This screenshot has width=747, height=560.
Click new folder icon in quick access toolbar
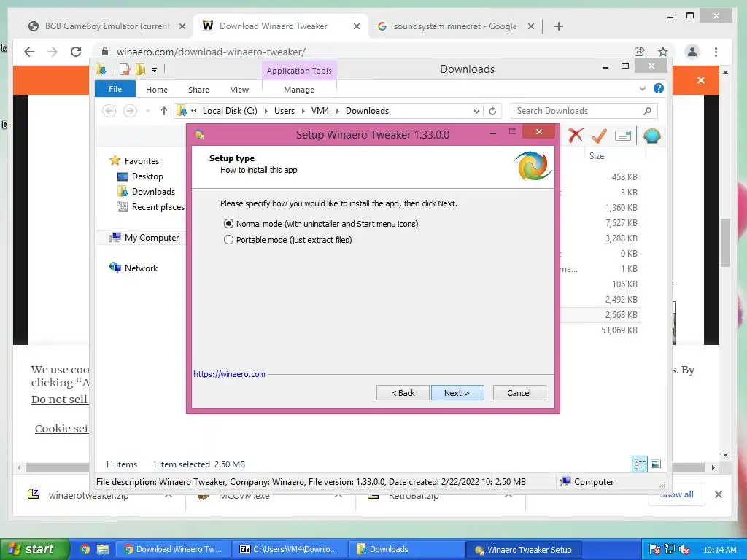(x=140, y=69)
